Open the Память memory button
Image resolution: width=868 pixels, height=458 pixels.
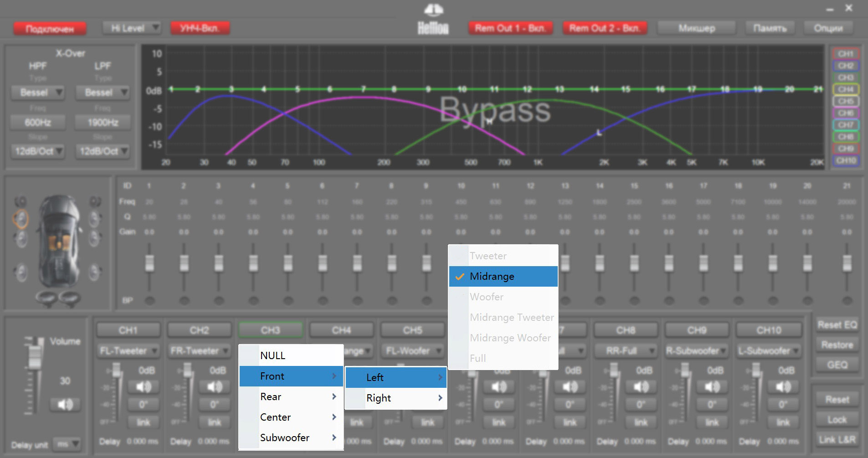(x=770, y=28)
